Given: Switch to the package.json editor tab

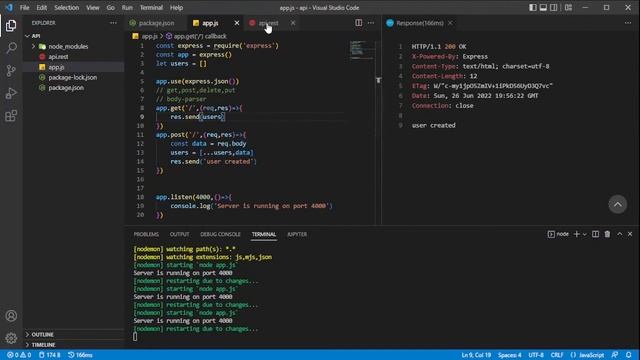Looking at the screenshot, I should [x=156, y=23].
